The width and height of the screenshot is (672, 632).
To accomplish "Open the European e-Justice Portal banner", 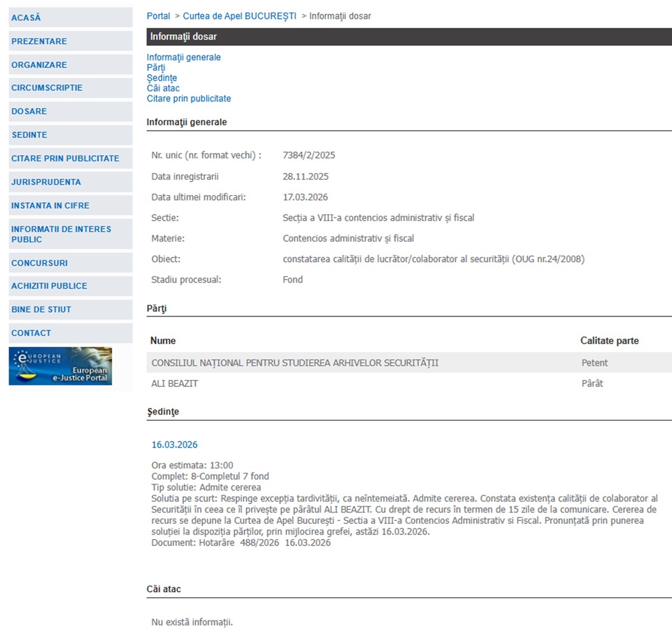I will click(x=60, y=366).
